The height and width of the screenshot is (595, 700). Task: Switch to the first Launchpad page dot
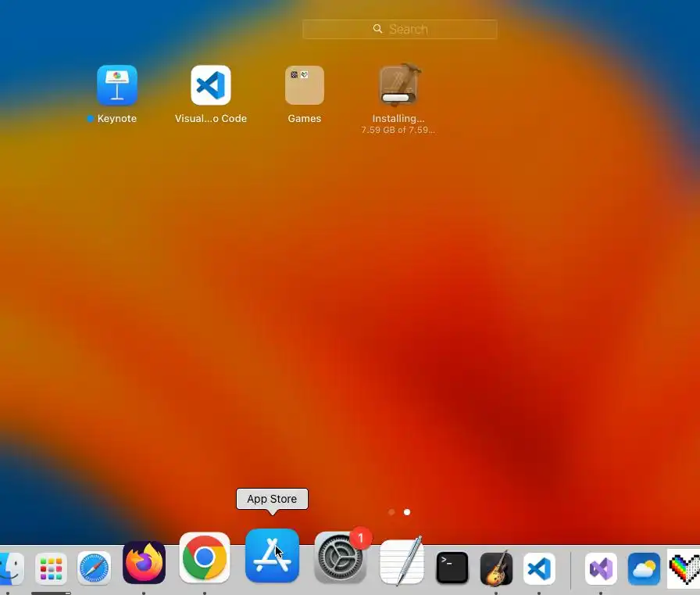coord(391,512)
